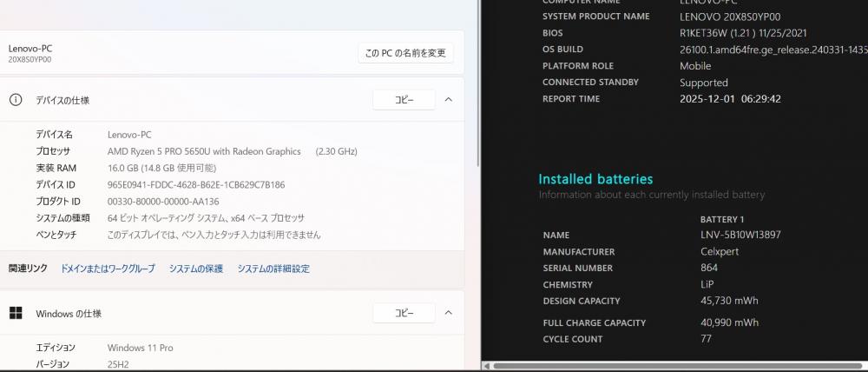Click the 実装 RAM row label
Screen dimensions: 868x372
click(56, 168)
